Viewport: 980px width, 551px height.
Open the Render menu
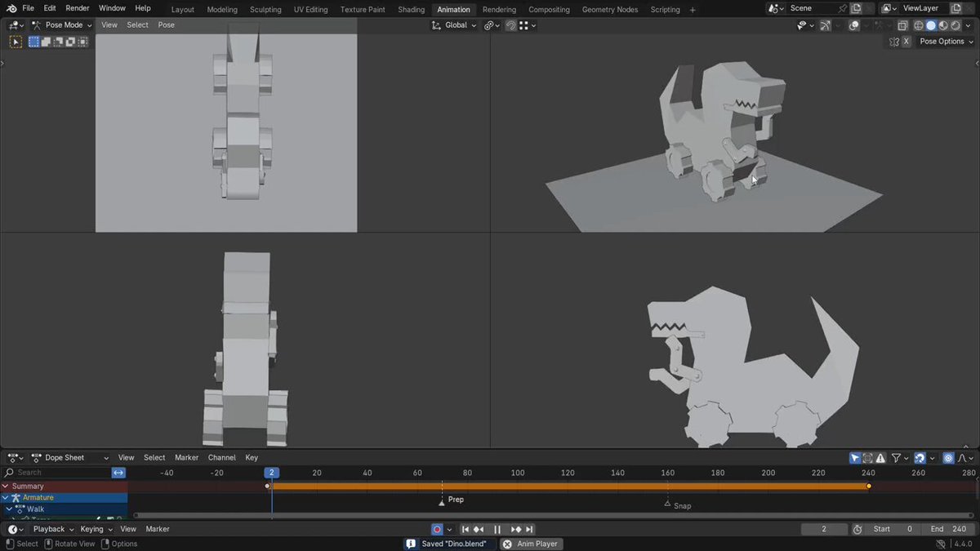coord(78,8)
